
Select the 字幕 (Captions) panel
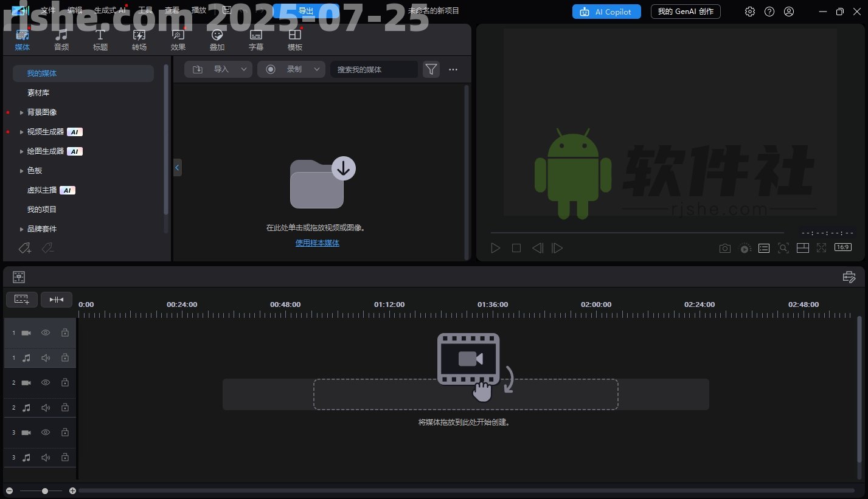click(x=256, y=38)
